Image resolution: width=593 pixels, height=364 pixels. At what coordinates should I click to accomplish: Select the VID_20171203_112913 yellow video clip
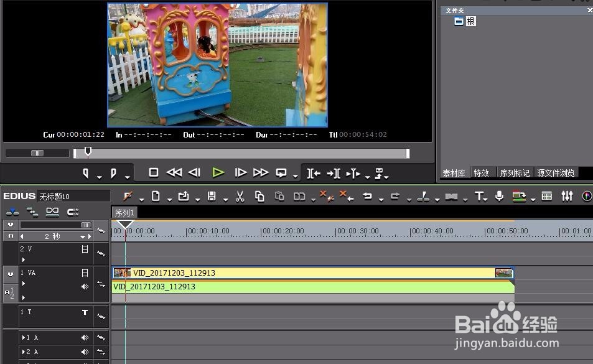click(x=313, y=273)
